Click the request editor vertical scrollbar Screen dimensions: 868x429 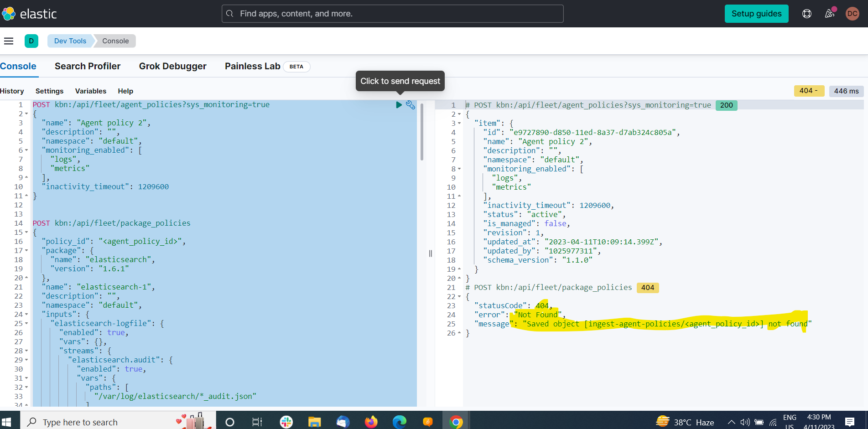click(x=422, y=132)
